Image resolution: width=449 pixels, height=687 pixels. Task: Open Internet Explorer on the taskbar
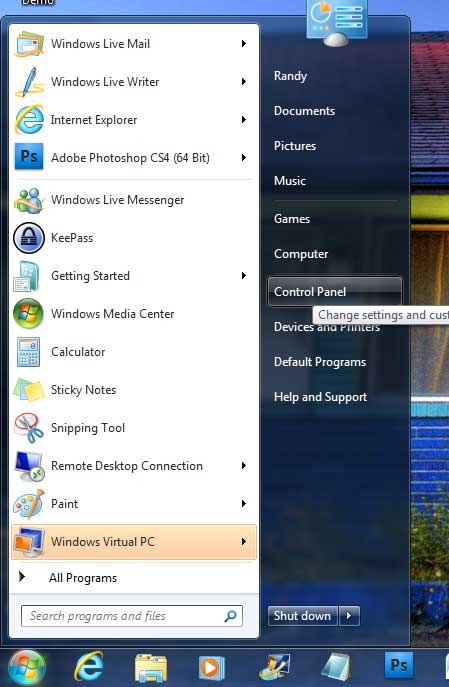88,667
